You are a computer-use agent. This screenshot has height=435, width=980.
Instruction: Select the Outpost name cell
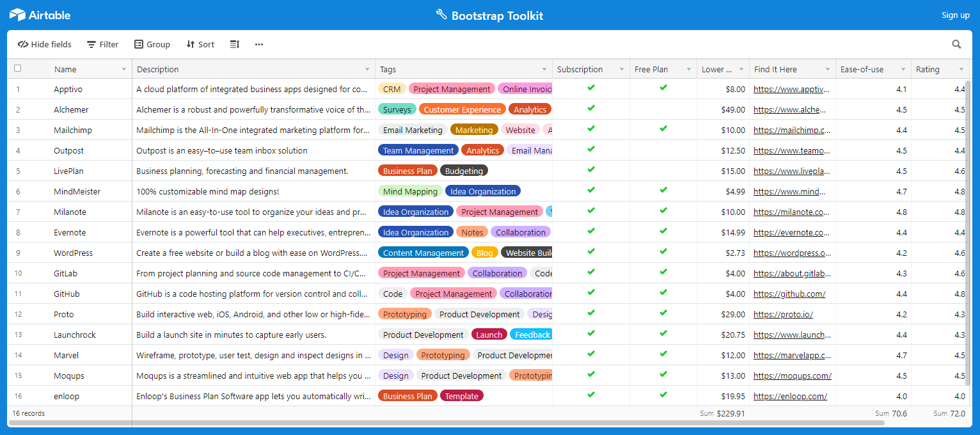pyautogui.click(x=90, y=150)
